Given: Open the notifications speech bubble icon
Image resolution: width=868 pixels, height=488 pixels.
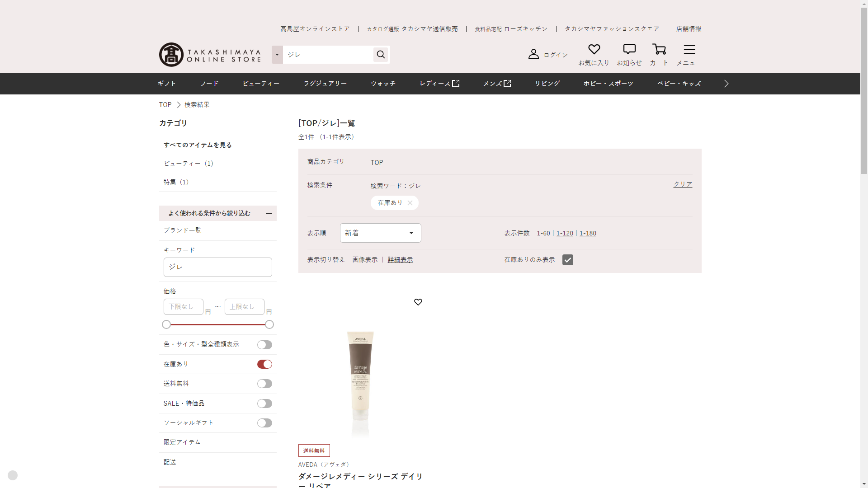Looking at the screenshot, I should coord(629,49).
